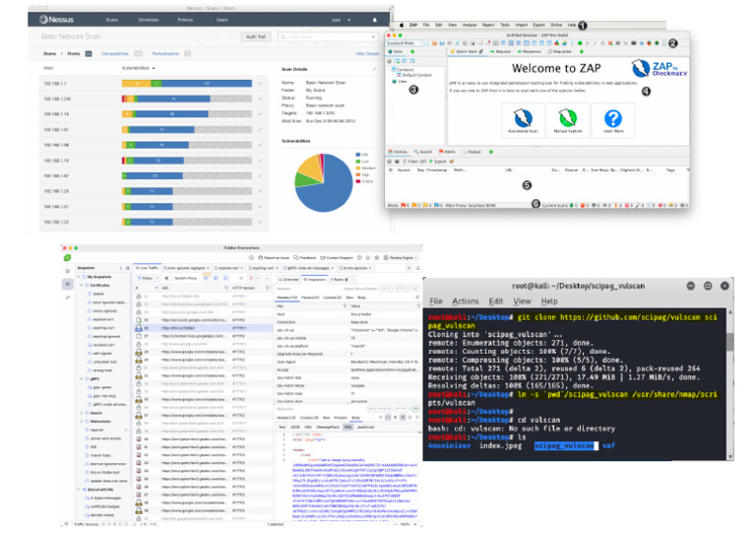Click the Filter OFF funnel icon in ZAP History

click(x=406, y=162)
